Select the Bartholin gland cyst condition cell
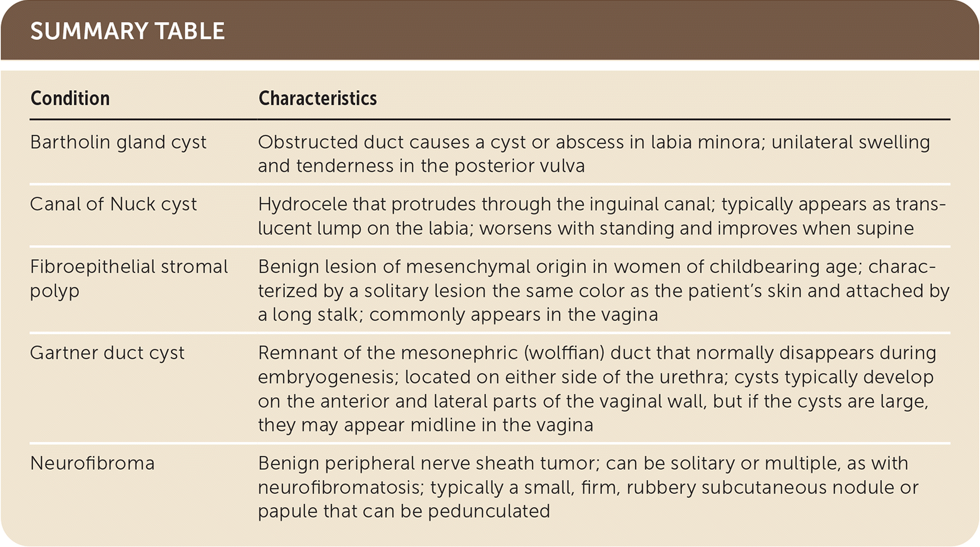This screenshot has height=547, width=980. [118, 143]
